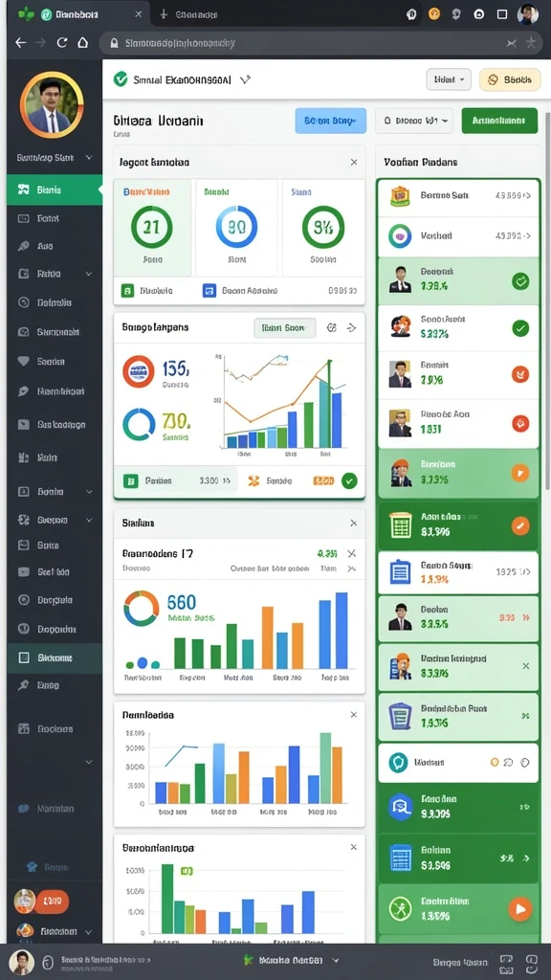Click the light blue button in the page header
This screenshot has width=551, height=980.
click(330, 120)
